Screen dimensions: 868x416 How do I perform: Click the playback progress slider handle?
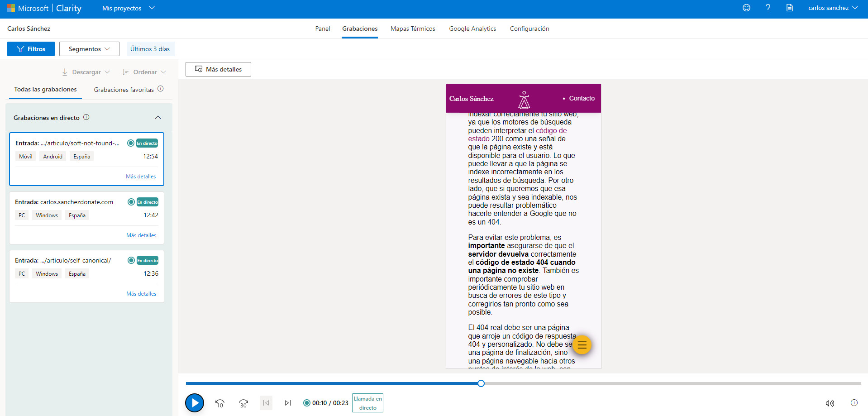(481, 383)
